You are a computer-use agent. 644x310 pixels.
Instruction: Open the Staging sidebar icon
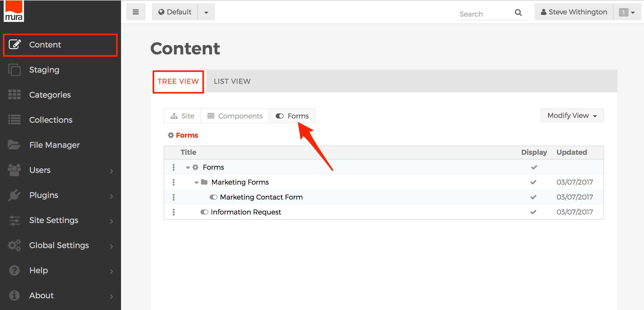[14, 70]
